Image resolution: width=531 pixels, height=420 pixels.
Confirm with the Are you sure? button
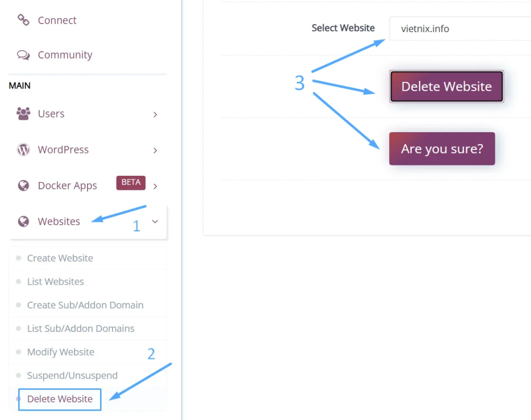pos(442,149)
